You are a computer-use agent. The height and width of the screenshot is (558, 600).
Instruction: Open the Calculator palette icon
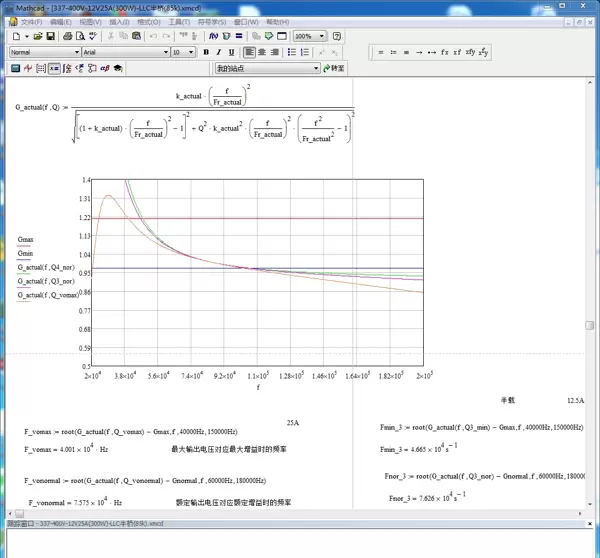(x=15, y=68)
